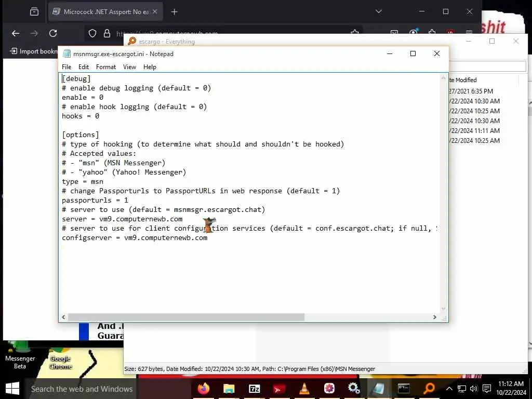
Task: Click 'configserver = vm9.computernewb.com' line
Action: tap(135, 238)
